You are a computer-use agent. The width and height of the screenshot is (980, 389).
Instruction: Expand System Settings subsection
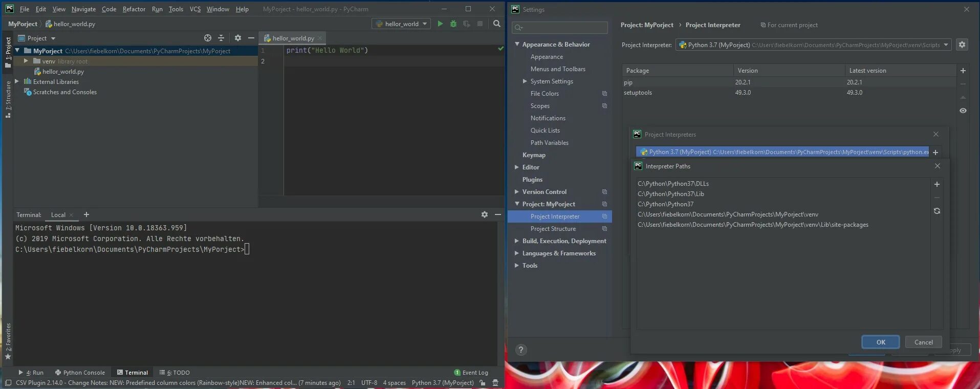pos(525,81)
